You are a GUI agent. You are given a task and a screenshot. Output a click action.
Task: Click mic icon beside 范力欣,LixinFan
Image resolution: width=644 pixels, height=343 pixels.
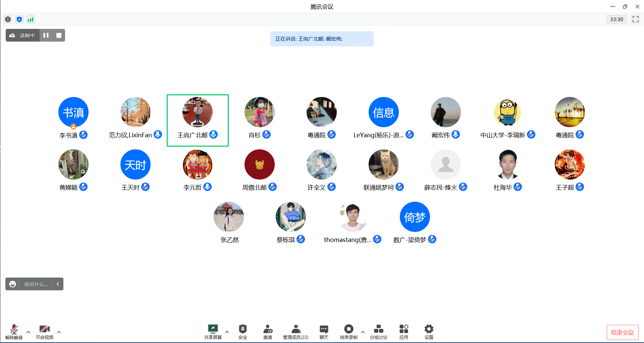pos(158,134)
